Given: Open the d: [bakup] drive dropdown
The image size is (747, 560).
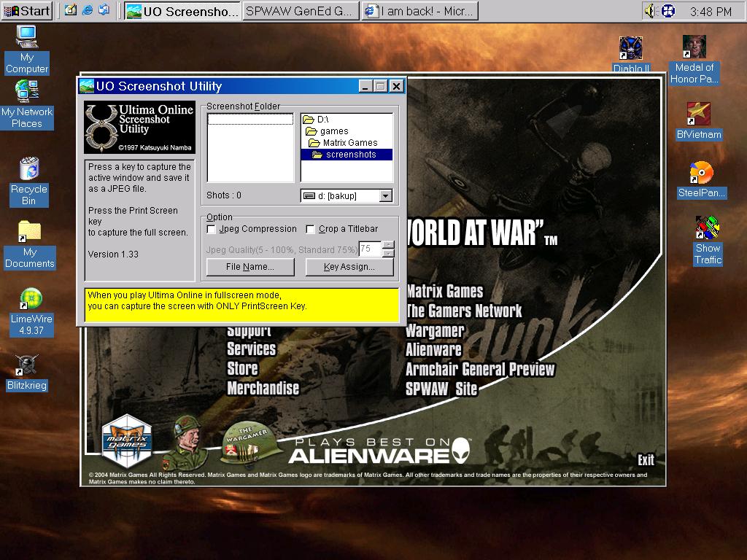Looking at the screenshot, I should click(386, 195).
